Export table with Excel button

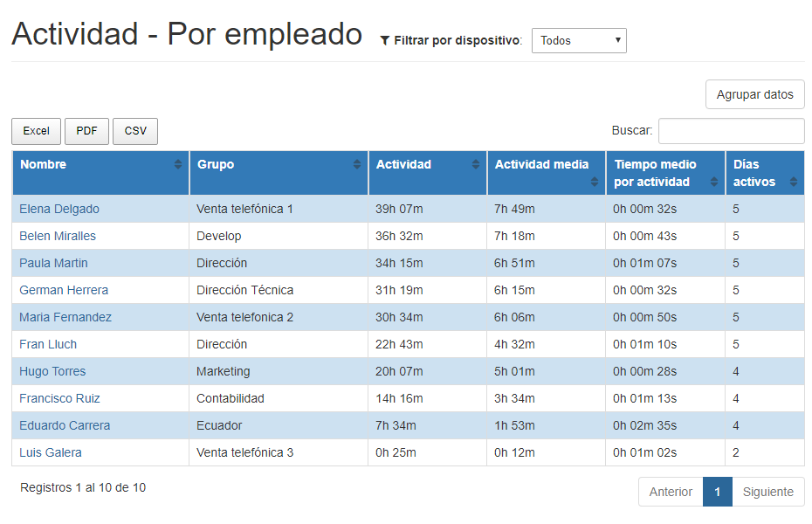[36, 131]
